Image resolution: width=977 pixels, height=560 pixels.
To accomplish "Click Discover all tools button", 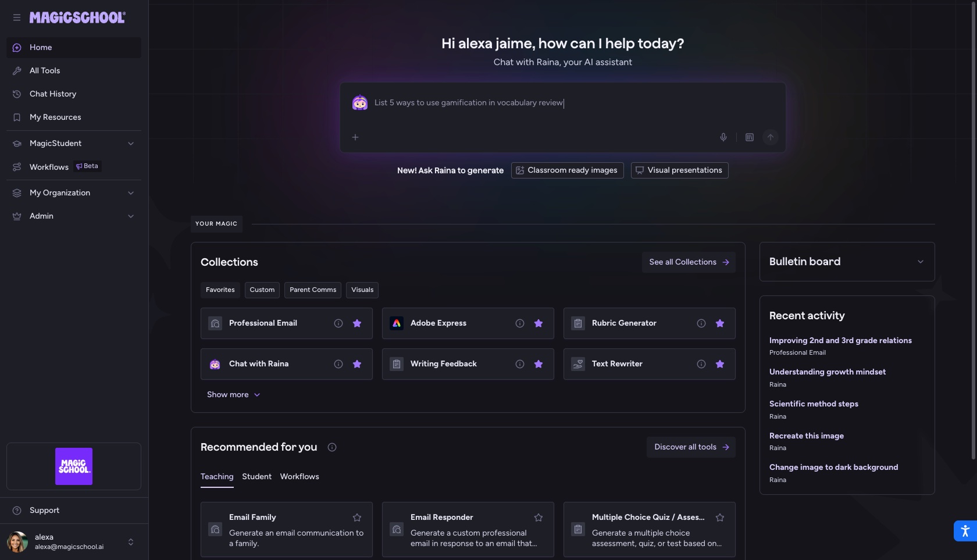I will 691,447.
